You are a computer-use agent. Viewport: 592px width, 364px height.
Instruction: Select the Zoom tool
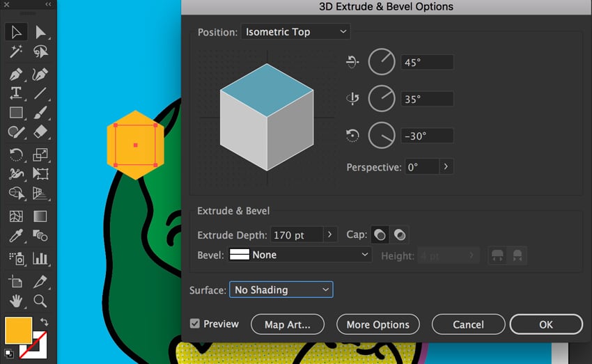(40, 301)
